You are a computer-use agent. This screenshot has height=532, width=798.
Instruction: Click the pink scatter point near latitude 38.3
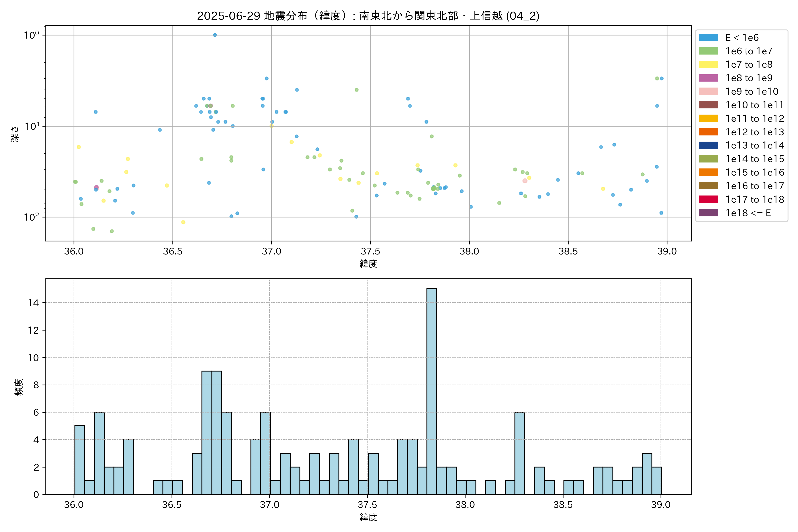coord(525,181)
